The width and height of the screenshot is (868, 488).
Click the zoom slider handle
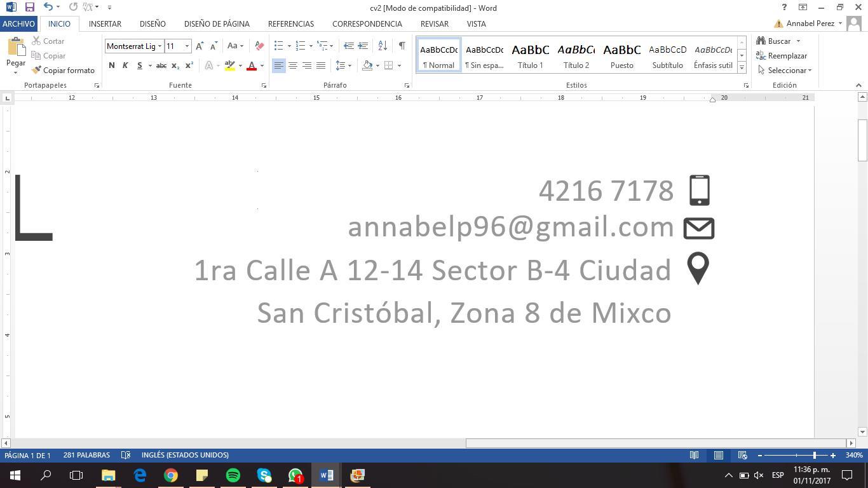[x=814, y=455]
